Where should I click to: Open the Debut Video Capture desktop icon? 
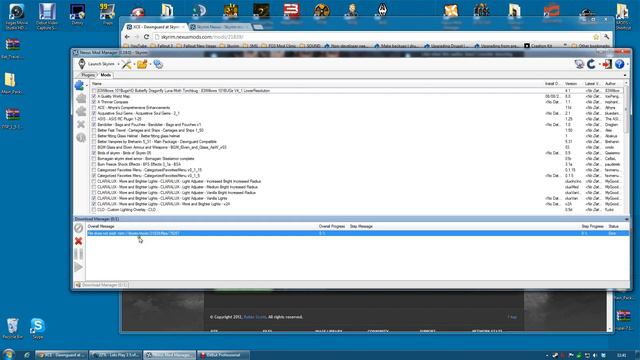(47, 16)
